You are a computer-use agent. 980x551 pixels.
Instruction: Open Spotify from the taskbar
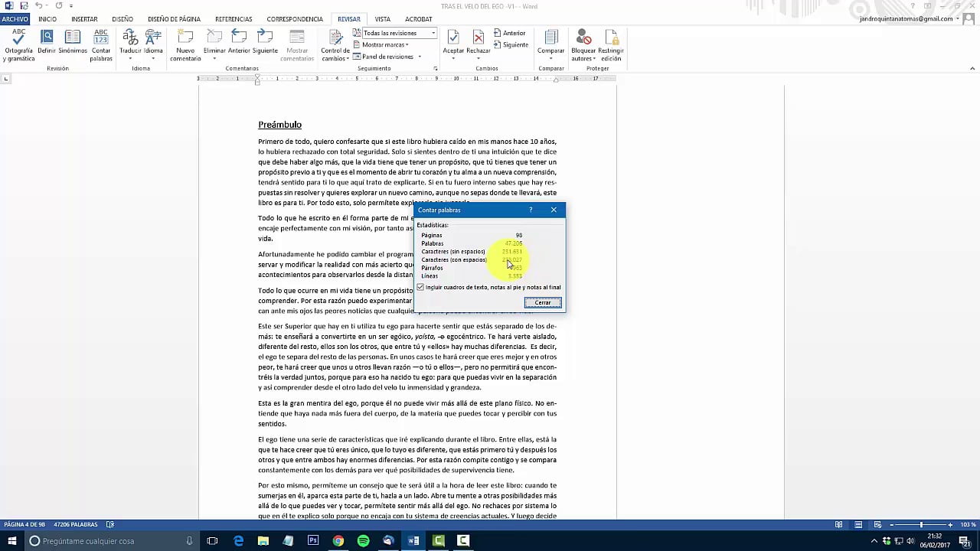coord(364,541)
